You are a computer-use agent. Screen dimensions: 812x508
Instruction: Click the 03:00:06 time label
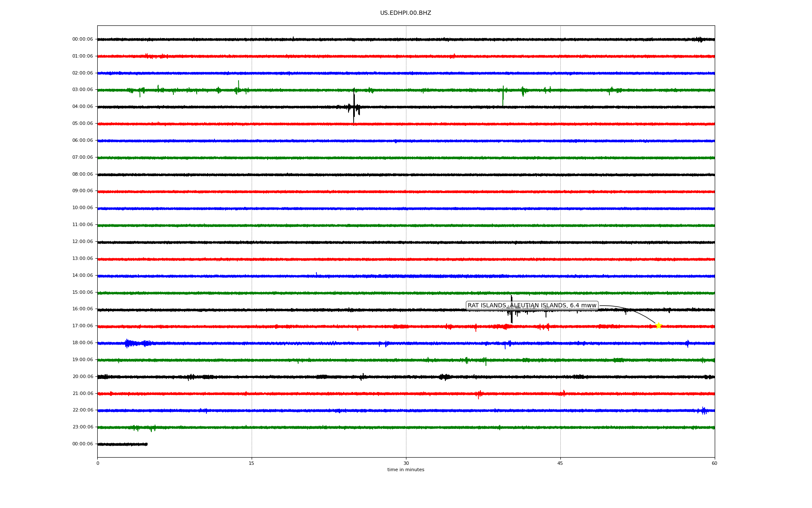pyautogui.click(x=82, y=90)
